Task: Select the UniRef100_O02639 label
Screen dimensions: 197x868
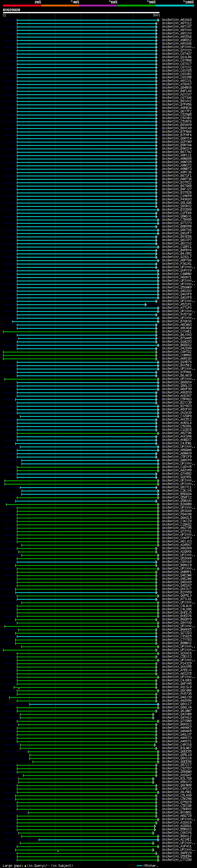Action: pyautogui.click(x=177, y=412)
